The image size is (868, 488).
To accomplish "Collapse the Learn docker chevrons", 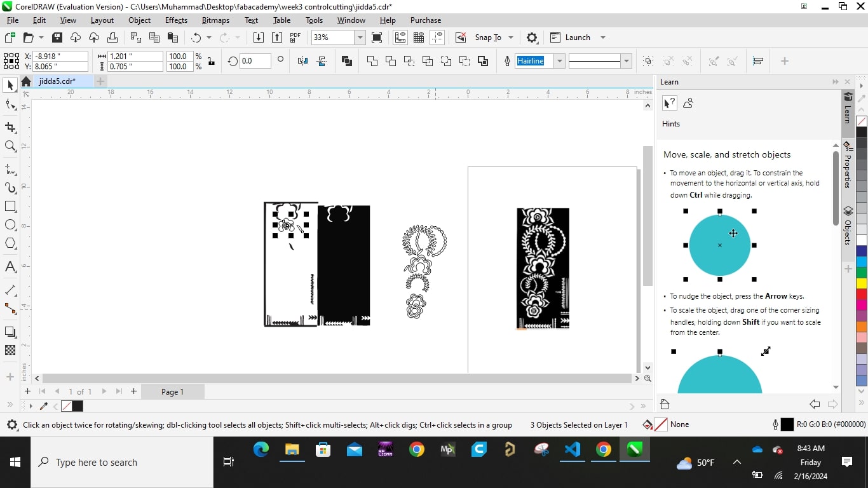I will coord(835,82).
